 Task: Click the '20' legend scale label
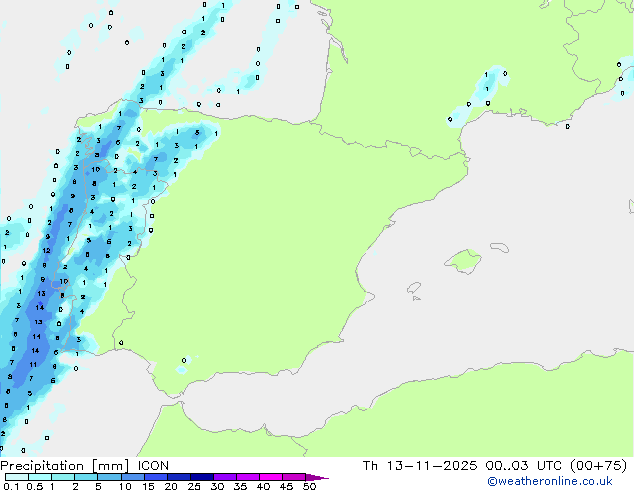tap(171, 486)
